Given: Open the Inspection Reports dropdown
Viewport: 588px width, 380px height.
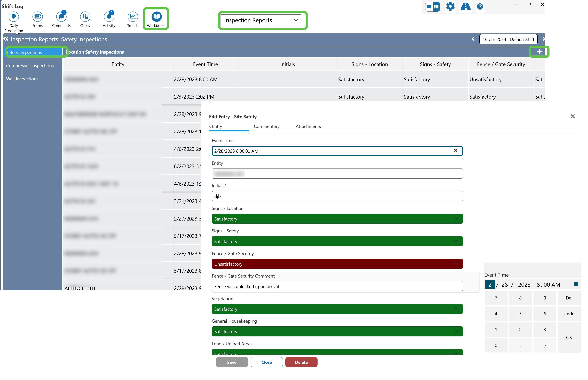Looking at the screenshot, I should point(261,20).
